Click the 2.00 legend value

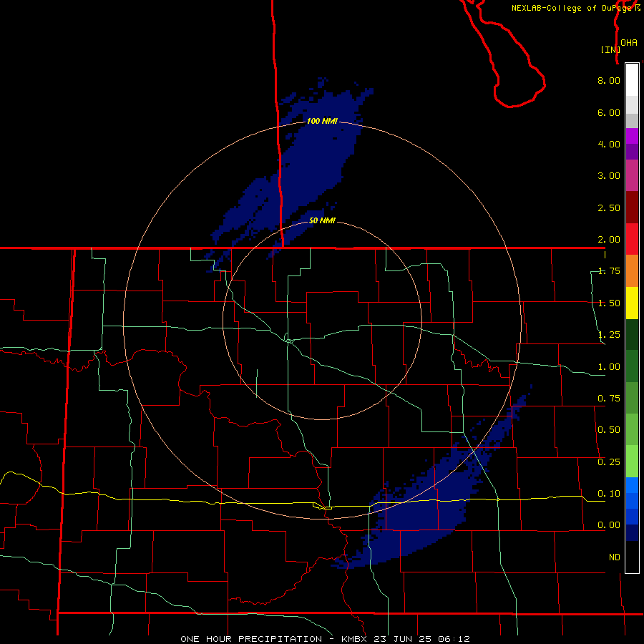point(609,240)
